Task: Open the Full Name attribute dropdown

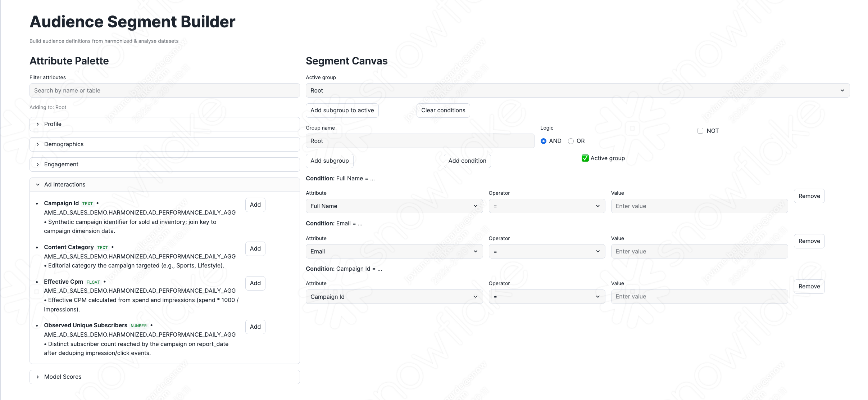Action: tap(394, 206)
